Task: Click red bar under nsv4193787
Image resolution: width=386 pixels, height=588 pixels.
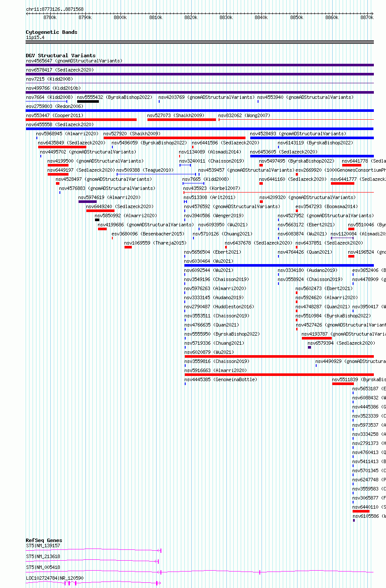Action: tap(317, 338)
